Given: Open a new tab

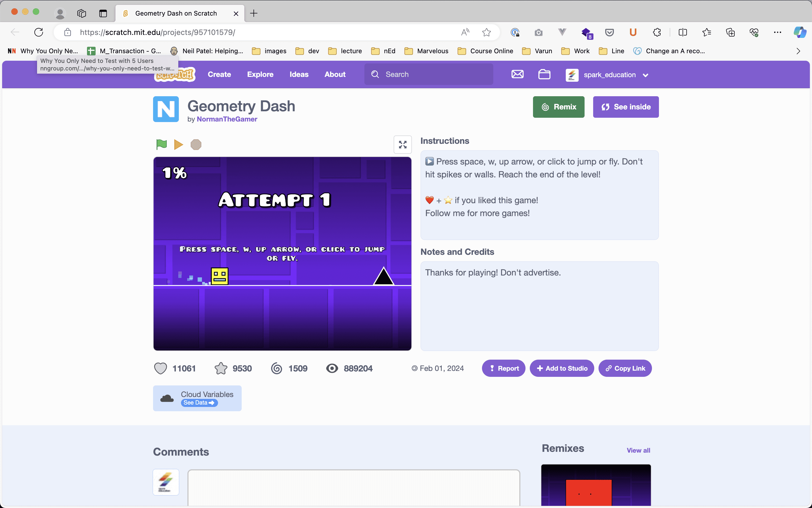Looking at the screenshot, I should click(x=254, y=13).
